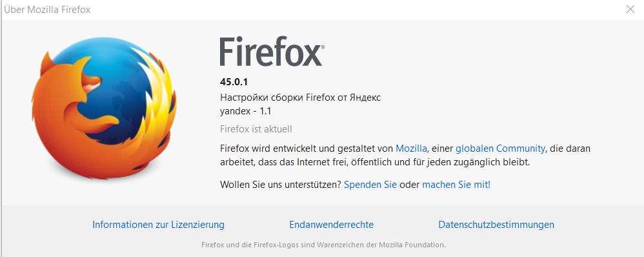Follow the Spenden Sie link

click(x=370, y=185)
